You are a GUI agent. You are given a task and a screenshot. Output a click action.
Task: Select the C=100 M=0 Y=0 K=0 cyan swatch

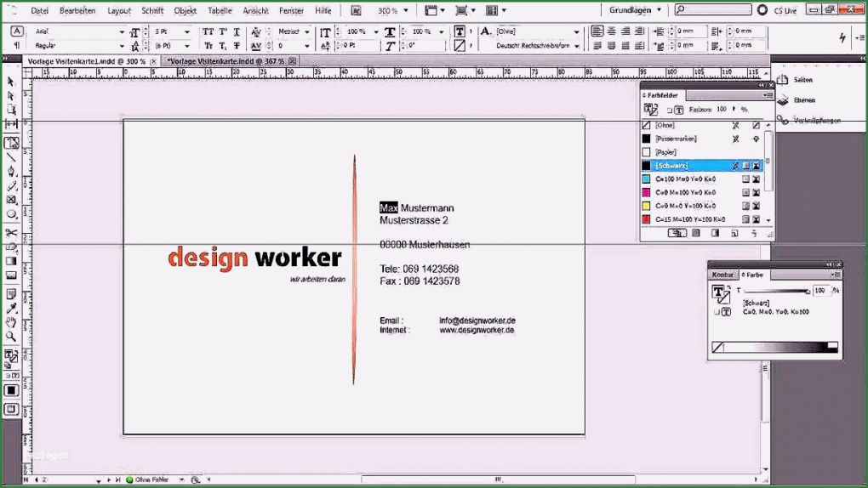685,179
